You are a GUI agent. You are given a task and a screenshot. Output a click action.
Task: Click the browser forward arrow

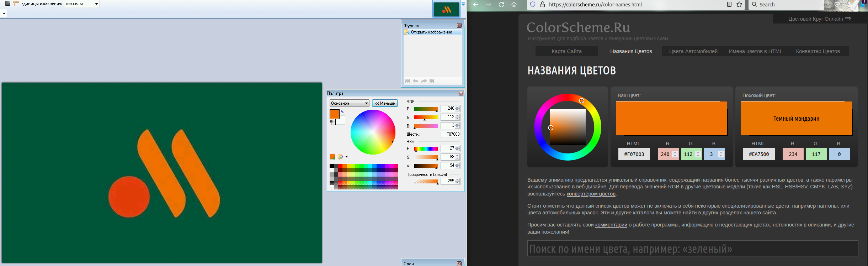[489, 5]
